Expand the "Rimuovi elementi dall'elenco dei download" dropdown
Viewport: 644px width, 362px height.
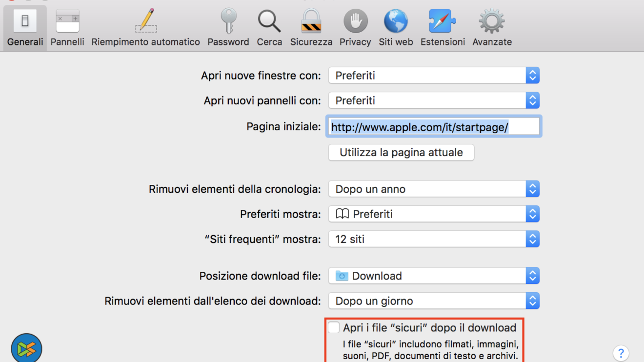(434, 301)
